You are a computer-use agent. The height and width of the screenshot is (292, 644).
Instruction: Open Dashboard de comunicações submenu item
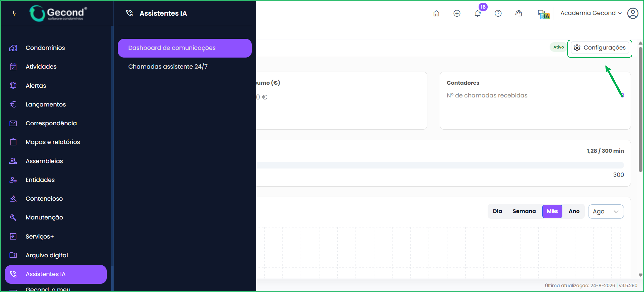(185, 48)
